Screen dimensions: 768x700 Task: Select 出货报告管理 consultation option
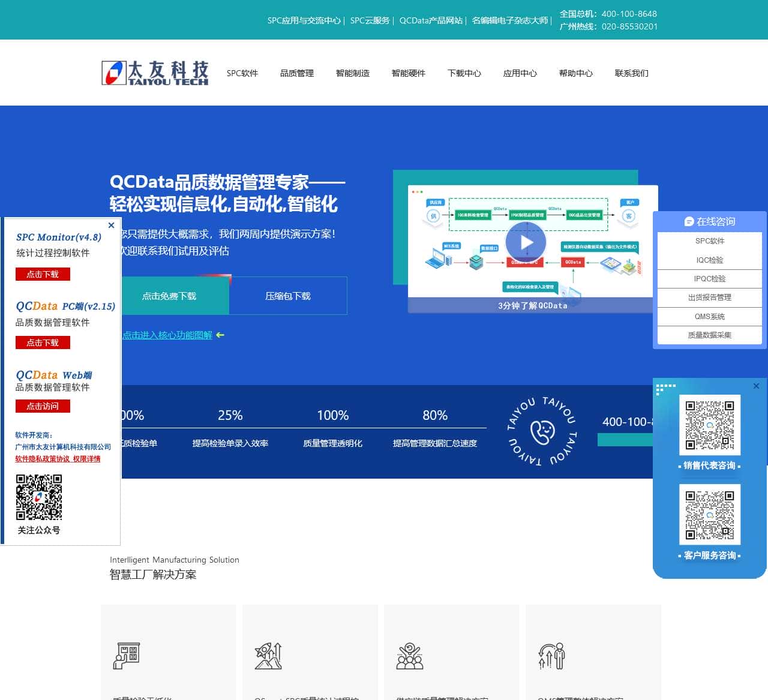click(710, 298)
